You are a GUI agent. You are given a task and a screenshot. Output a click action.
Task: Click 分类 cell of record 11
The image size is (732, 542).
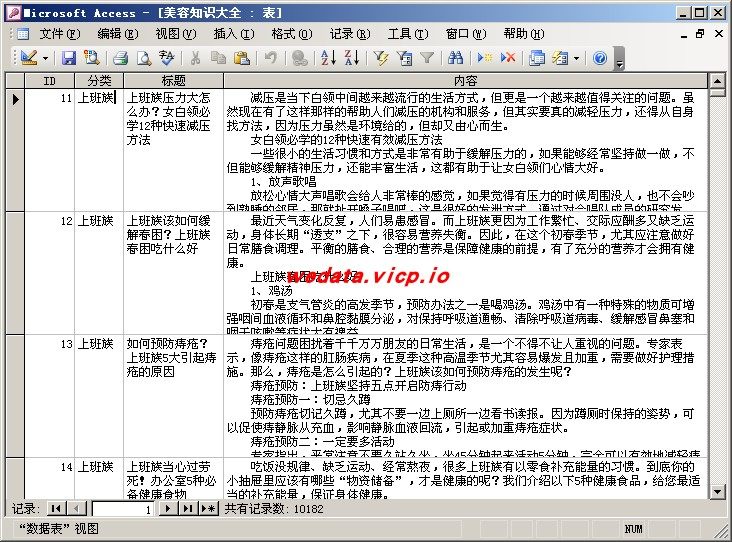[x=99, y=150]
